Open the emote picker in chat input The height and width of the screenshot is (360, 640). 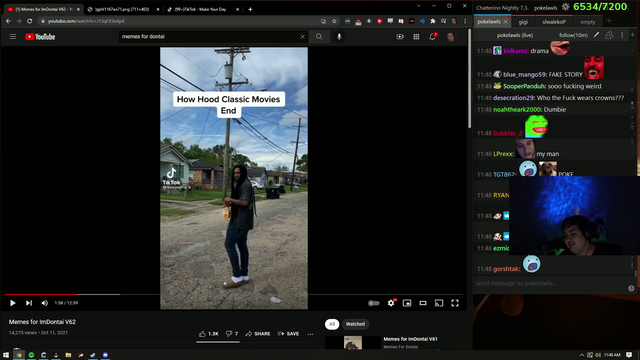coord(631,288)
